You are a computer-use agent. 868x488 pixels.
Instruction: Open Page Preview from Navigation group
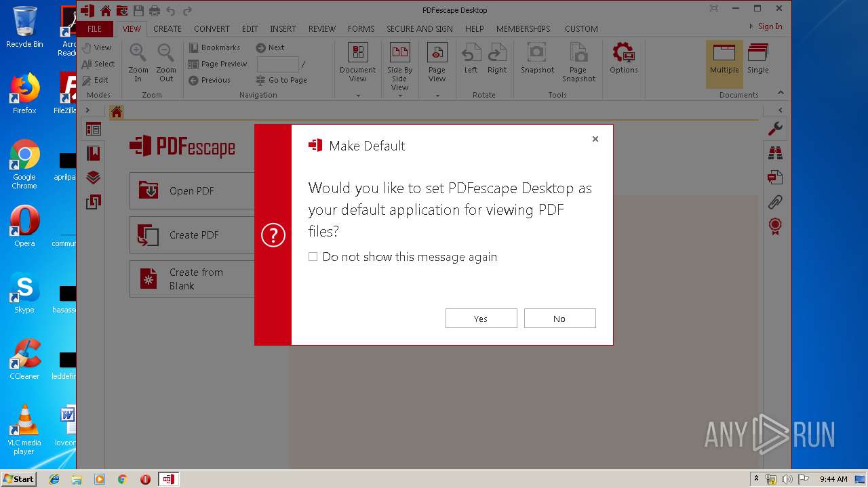218,64
